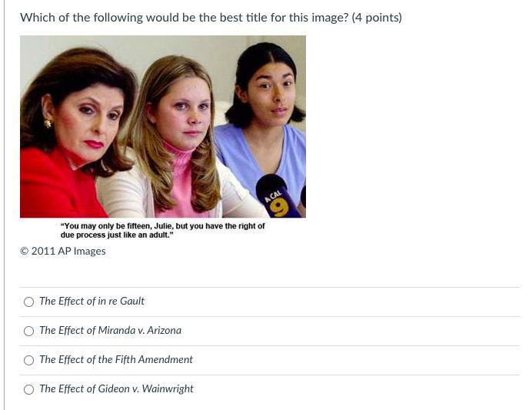Image resolution: width=532 pixels, height=410 pixels.
Task: Click the '(4 points)' text in the question
Action: coord(377,18)
